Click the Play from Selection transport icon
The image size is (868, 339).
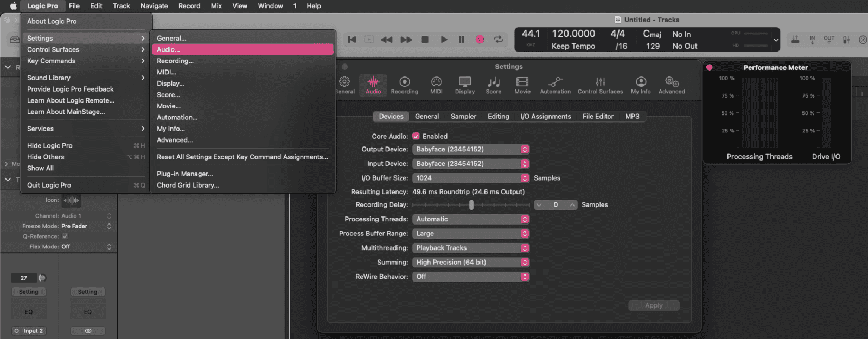click(369, 40)
